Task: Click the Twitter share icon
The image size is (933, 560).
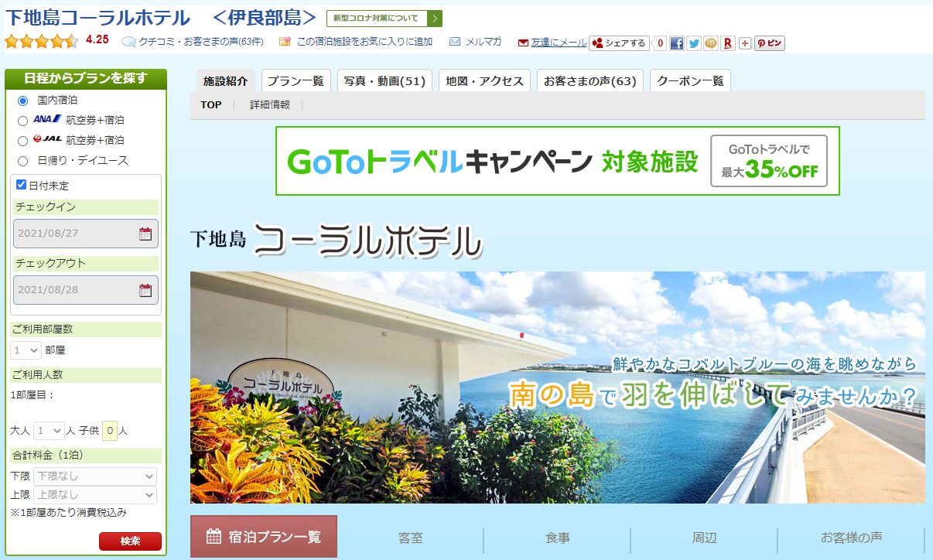Action: [x=694, y=43]
